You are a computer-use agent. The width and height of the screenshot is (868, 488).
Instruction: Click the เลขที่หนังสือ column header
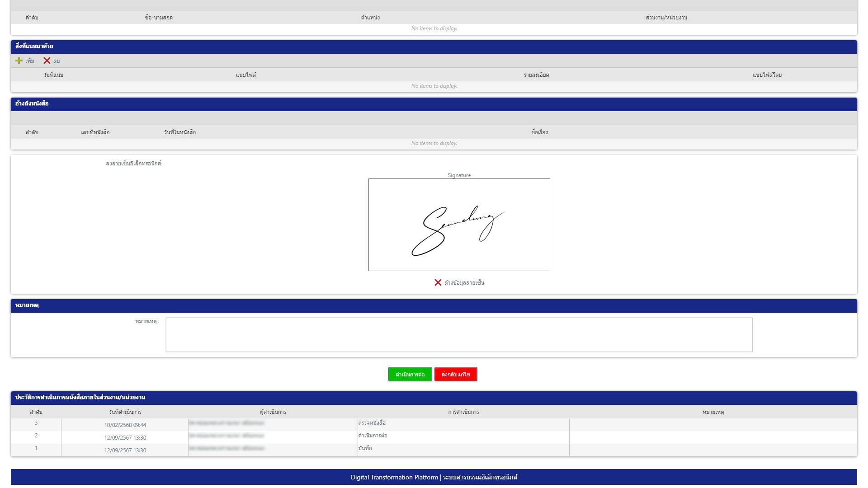tap(95, 132)
